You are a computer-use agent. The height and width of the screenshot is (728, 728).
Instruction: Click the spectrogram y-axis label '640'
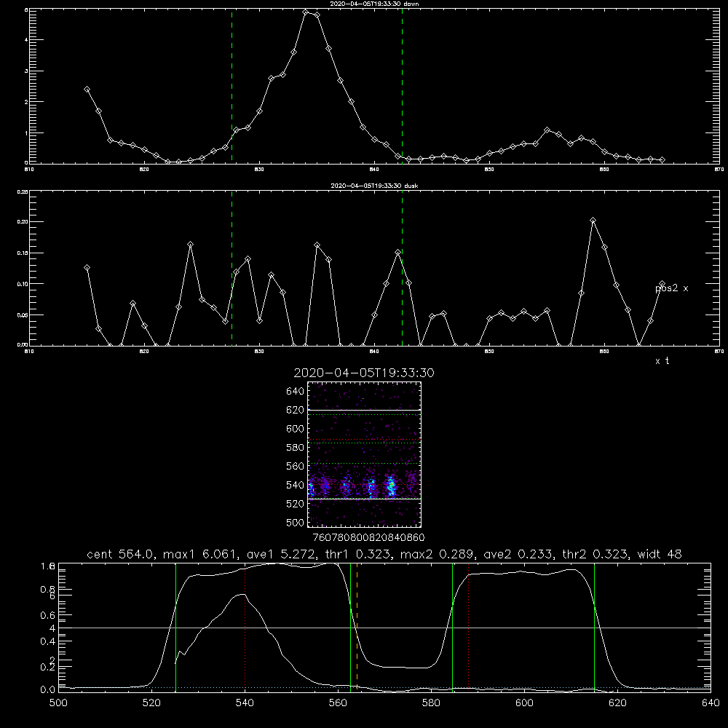click(x=295, y=391)
